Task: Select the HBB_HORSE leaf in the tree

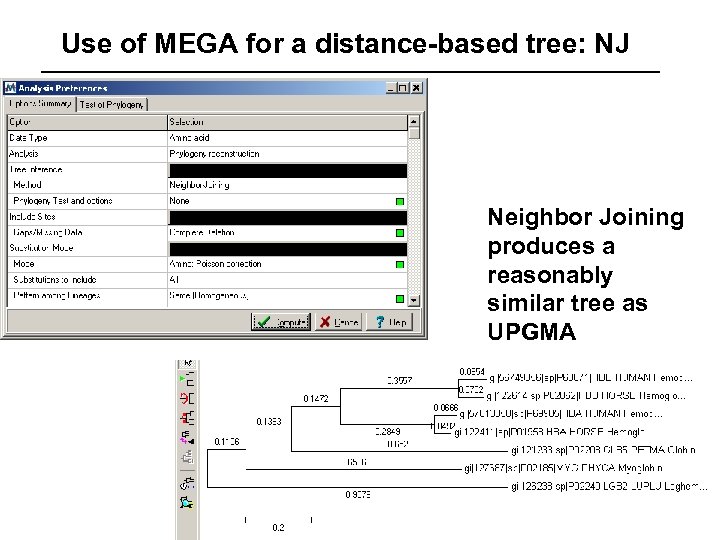Action: 586,396
